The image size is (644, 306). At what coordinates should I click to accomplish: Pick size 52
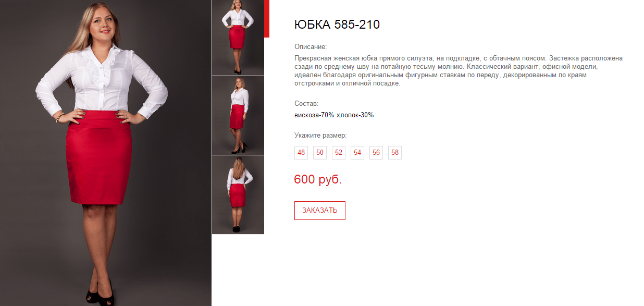339,153
